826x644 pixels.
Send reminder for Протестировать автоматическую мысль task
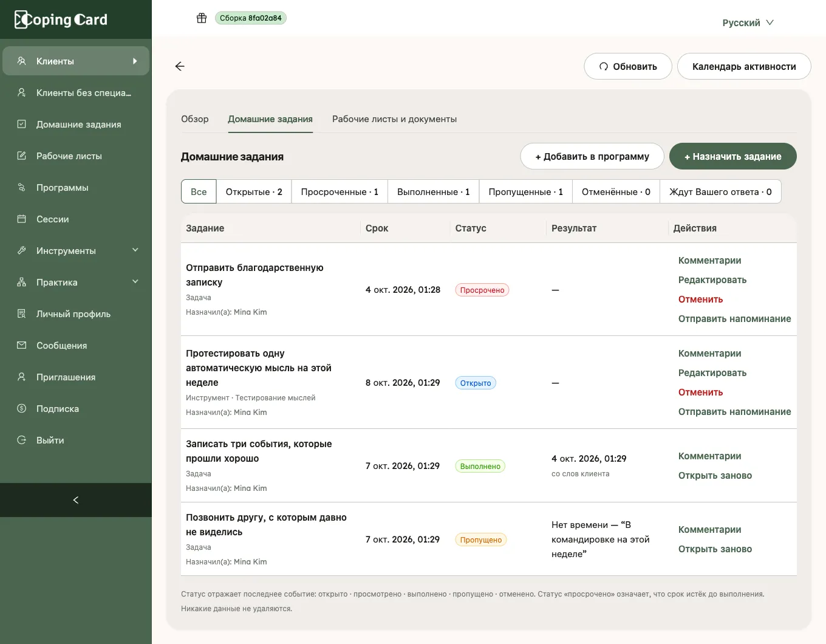pos(734,411)
